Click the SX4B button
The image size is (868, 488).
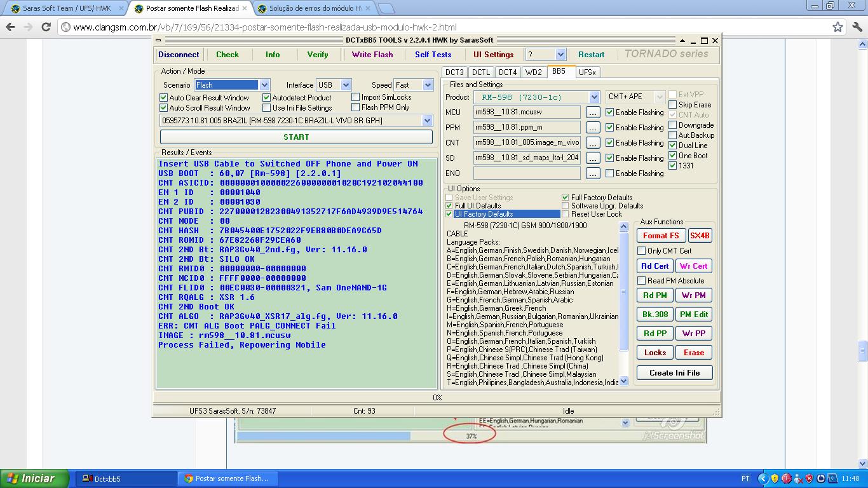point(700,235)
